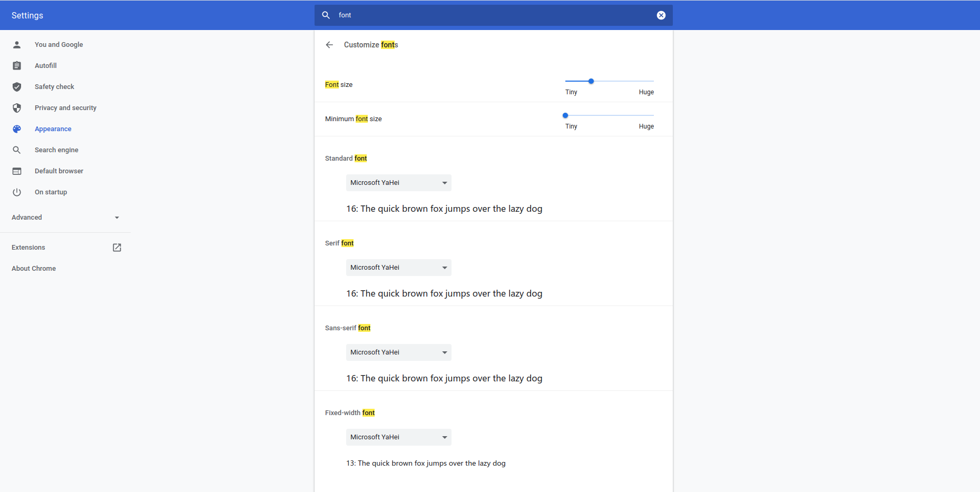Go to Search engine settings
This screenshot has height=492, width=980.
pyautogui.click(x=56, y=150)
